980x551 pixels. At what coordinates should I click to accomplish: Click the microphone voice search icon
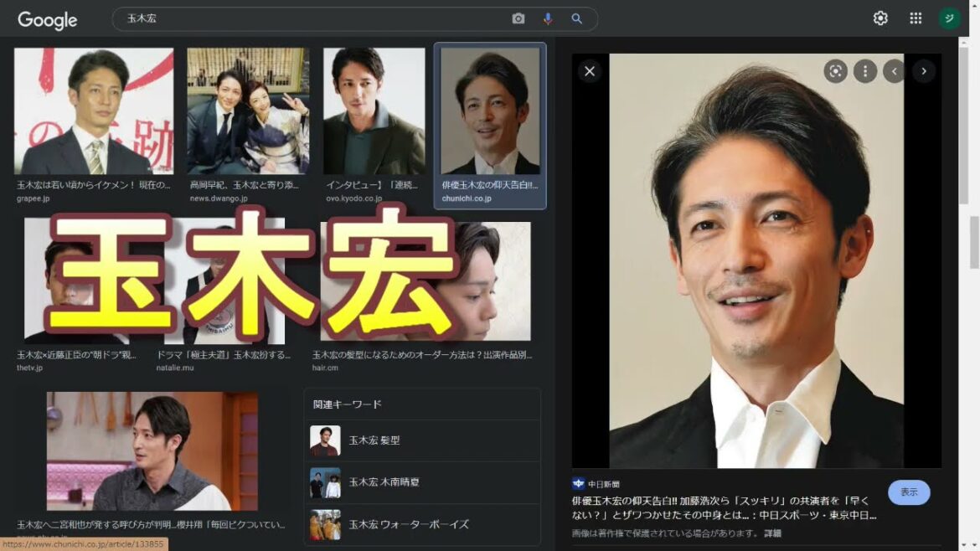click(548, 18)
